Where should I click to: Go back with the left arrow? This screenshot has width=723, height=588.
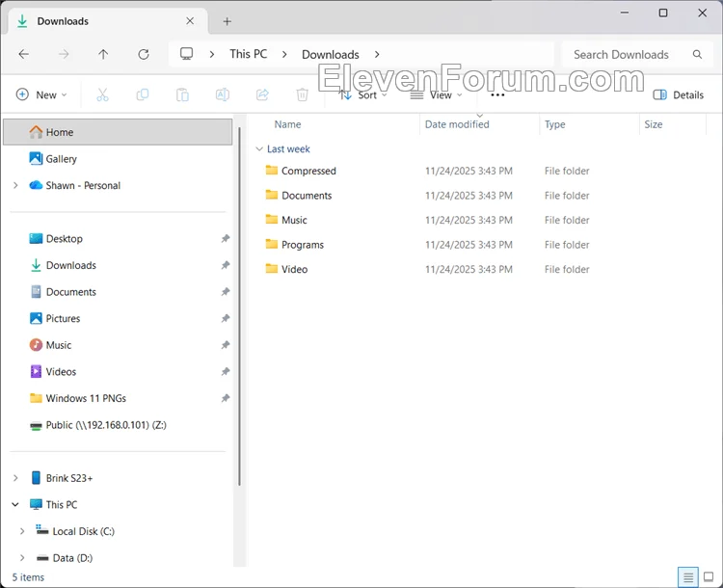tap(23, 54)
